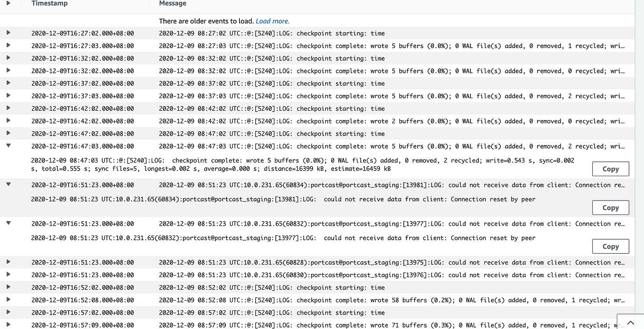Image resolution: width=644 pixels, height=329 pixels.
Task: Click the scroll-to-top chevron button
Action: pyautogui.click(x=630, y=322)
